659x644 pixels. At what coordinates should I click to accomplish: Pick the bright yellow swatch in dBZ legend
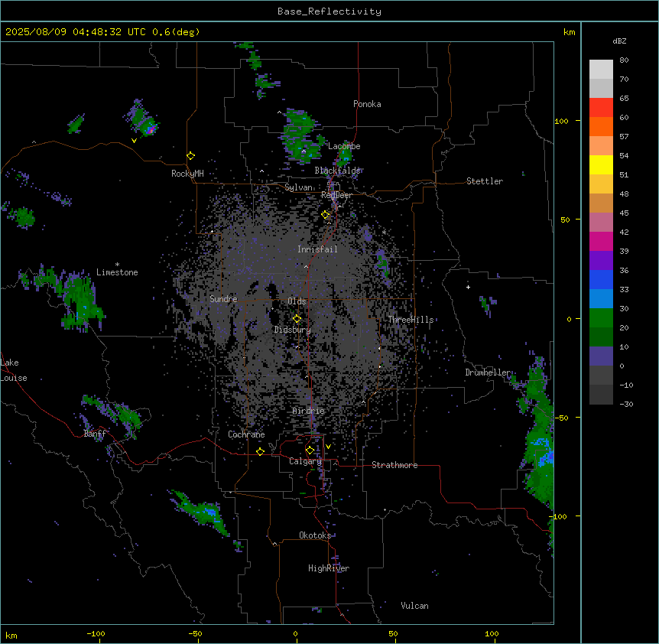click(x=601, y=164)
